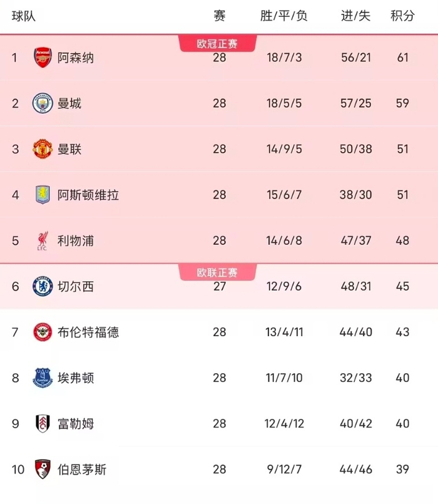
Task: Click the Arsenal club crest icon
Action: coord(43,58)
